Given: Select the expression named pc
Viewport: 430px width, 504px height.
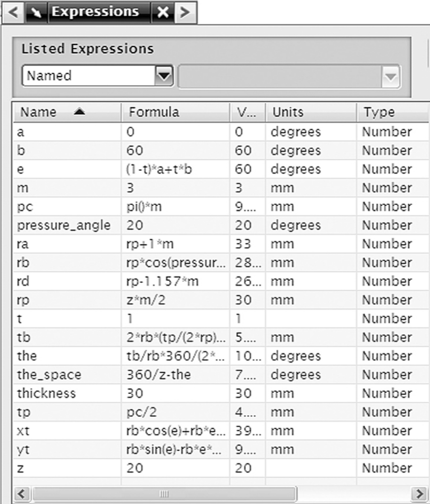Looking at the screenshot, I should tap(25, 207).
